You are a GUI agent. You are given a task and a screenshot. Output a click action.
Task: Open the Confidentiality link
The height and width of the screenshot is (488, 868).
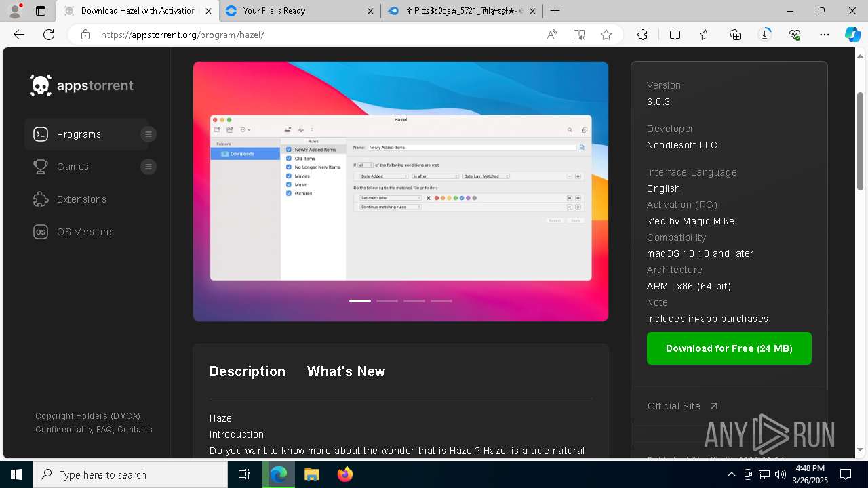(64, 430)
